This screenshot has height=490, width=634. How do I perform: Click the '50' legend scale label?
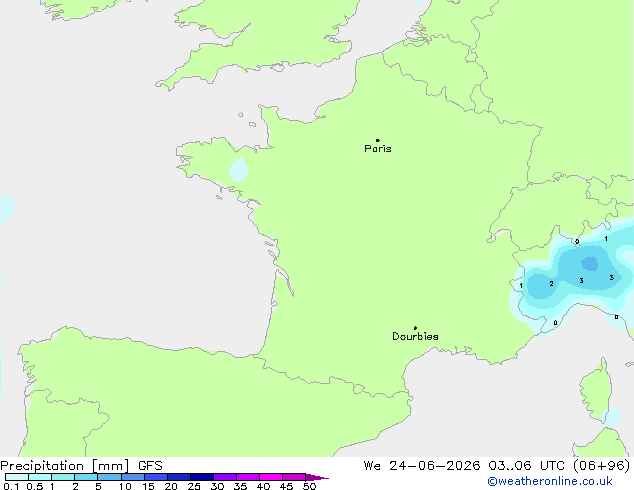tap(310, 486)
